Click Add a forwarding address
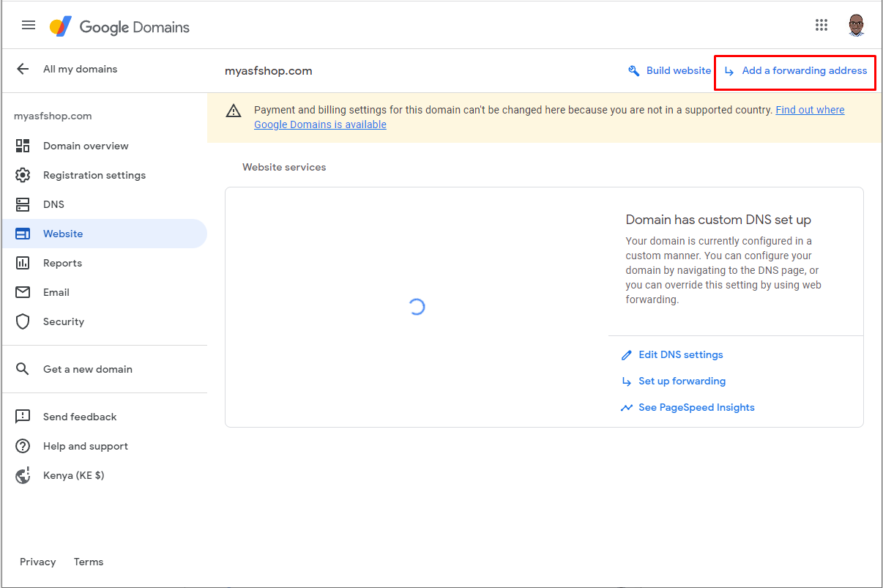 [x=795, y=71]
